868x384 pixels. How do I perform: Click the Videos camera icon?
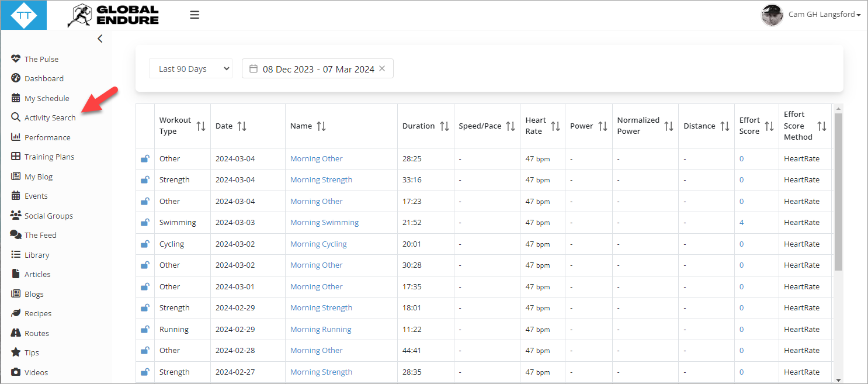(x=16, y=372)
